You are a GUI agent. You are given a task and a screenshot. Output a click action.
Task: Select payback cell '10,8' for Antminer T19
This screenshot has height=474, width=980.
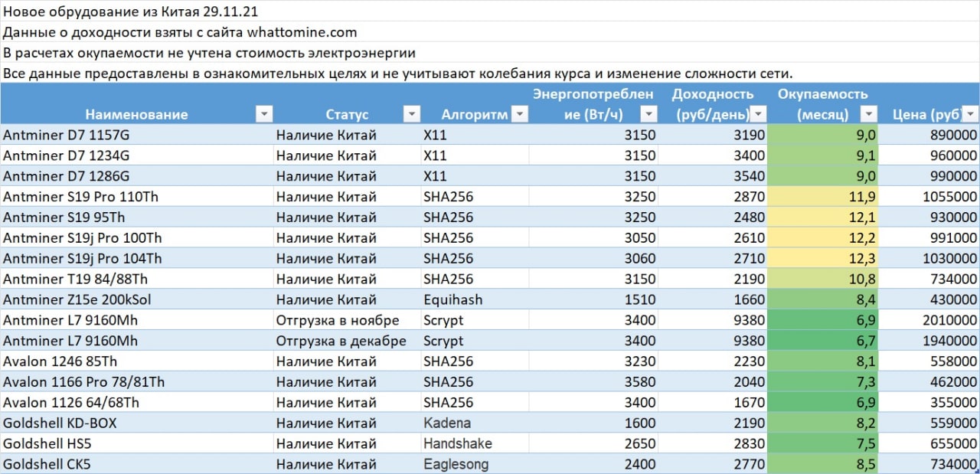823,279
